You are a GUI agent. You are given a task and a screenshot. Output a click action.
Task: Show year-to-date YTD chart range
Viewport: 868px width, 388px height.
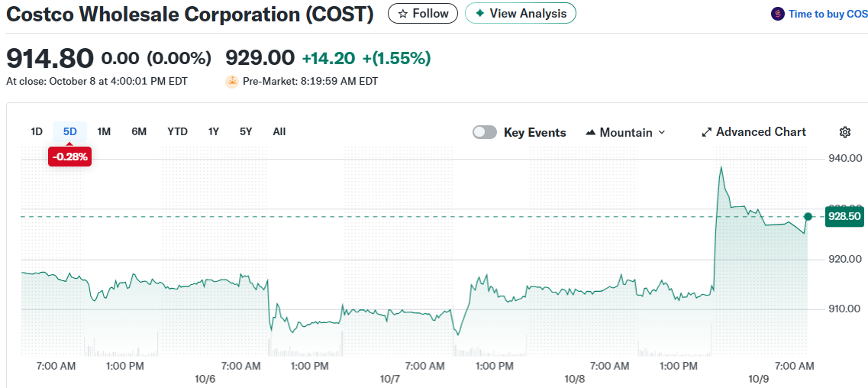[177, 131]
